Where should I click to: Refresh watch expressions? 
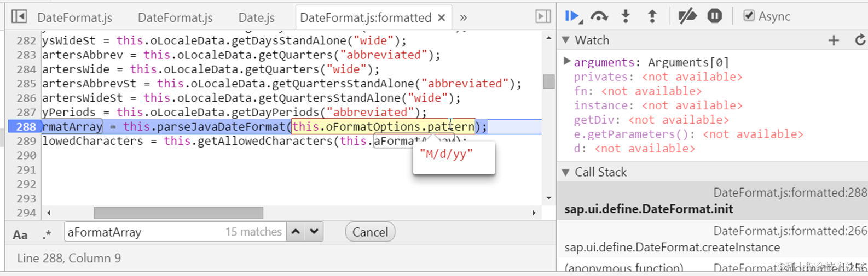[860, 40]
